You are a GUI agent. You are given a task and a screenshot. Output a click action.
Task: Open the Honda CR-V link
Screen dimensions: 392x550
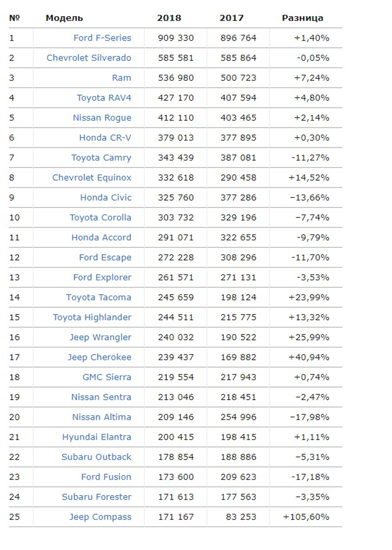click(x=105, y=138)
